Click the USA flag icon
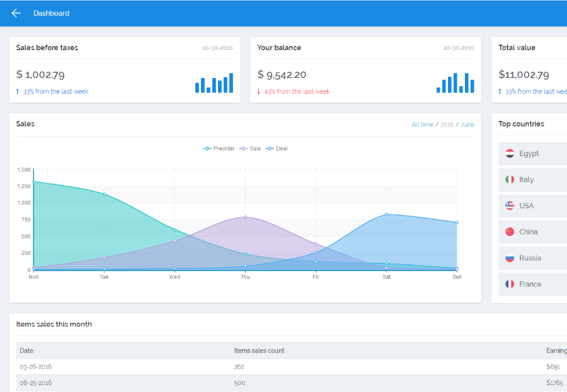Image resolution: width=567 pixels, height=392 pixels. tap(510, 206)
